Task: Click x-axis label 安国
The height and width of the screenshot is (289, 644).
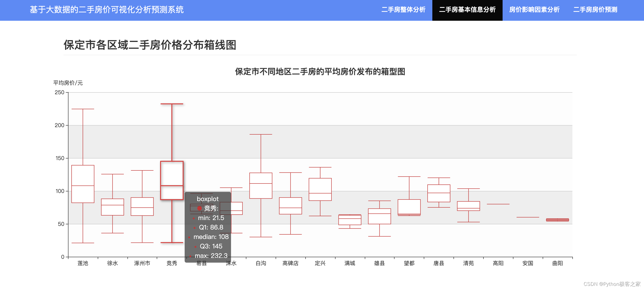Action: 528,263
